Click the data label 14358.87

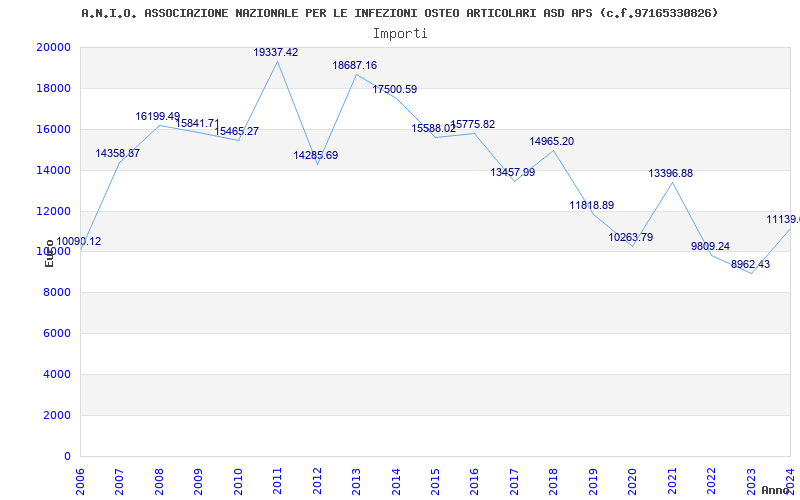[x=117, y=153]
